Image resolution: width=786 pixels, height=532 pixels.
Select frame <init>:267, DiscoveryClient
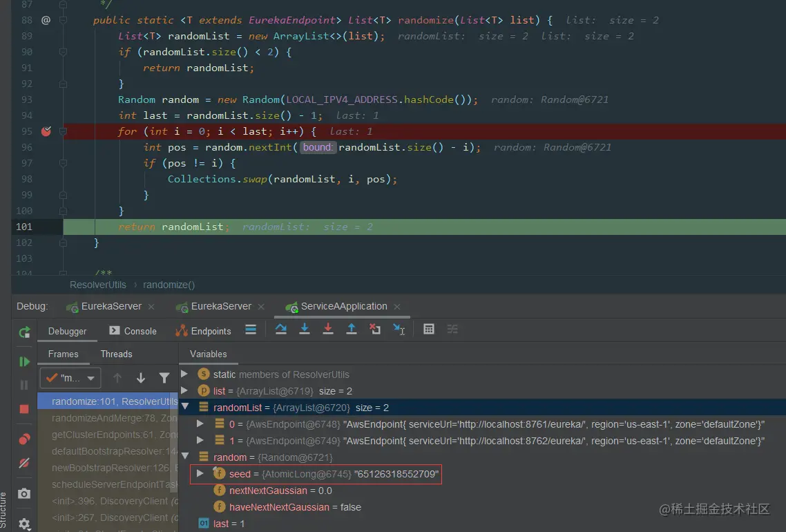coord(108,517)
